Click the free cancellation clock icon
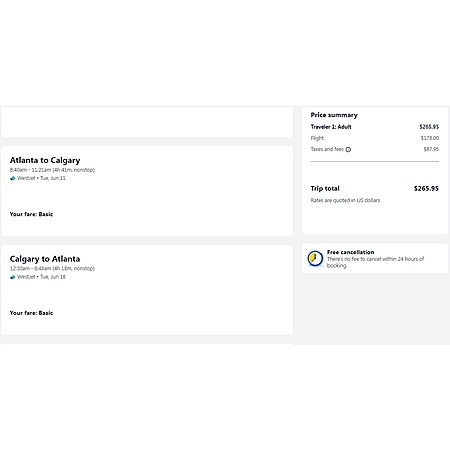This screenshot has height=450, width=450. point(315,258)
